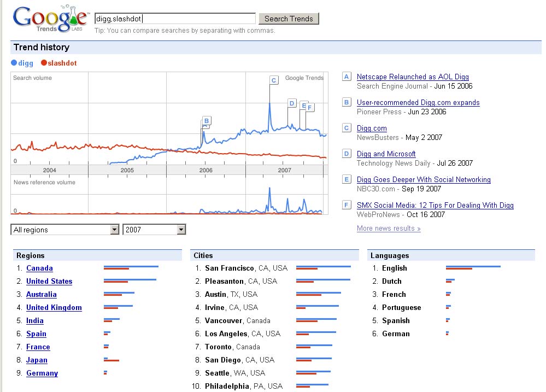Click flag F on the trend chart

point(309,108)
